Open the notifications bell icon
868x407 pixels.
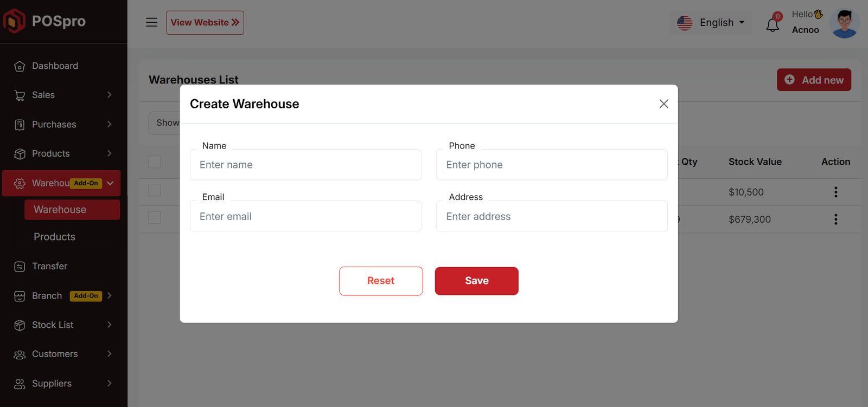click(773, 24)
